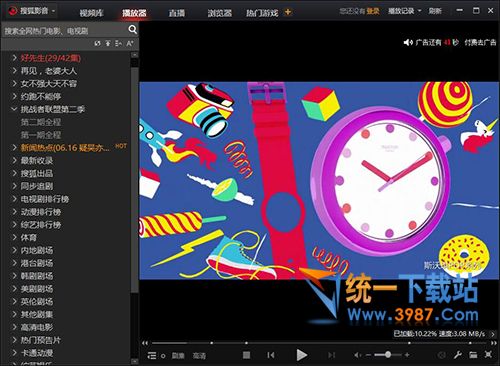Open the wrench settings icon
500x366 pixels.
click(457, 355)
